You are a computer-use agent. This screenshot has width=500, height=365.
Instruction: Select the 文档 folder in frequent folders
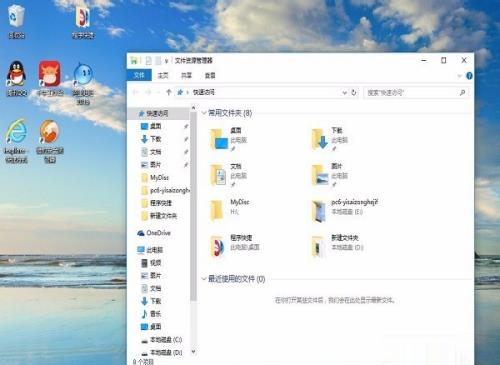[228, 175]
